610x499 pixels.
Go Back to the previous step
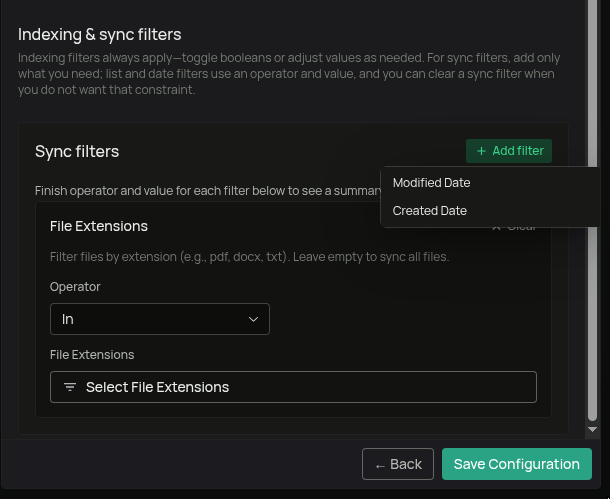tap(398, 464)
